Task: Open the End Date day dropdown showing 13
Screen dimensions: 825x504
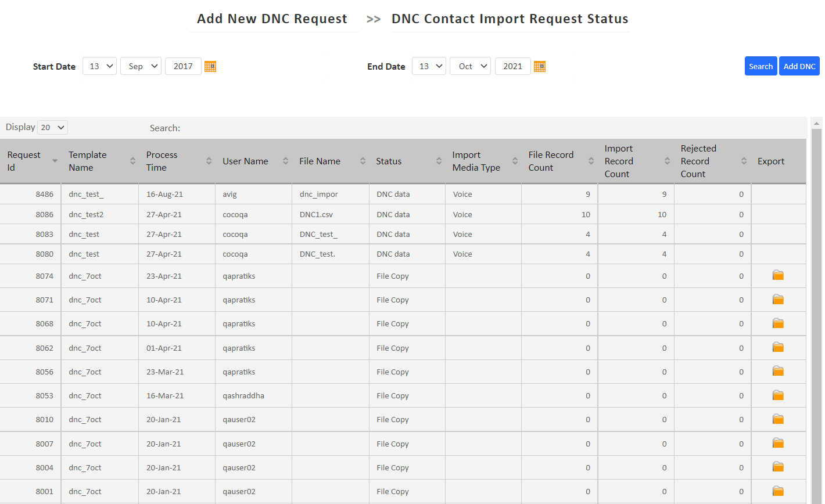Action: 429,66
